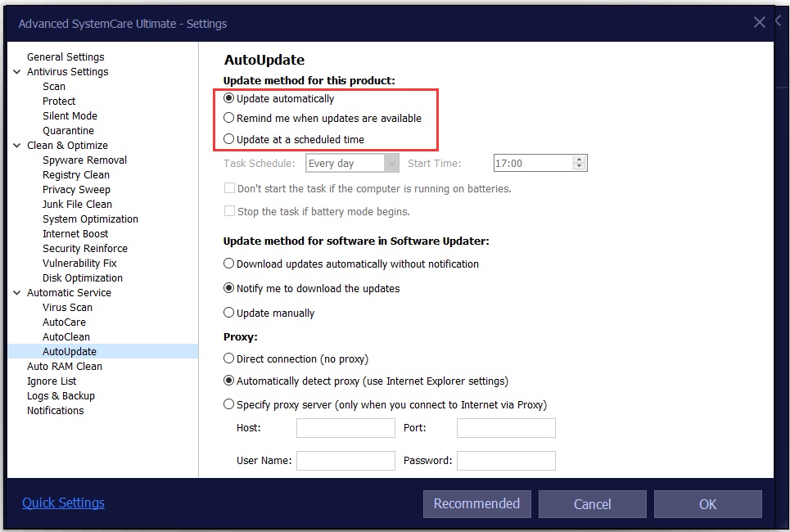Collapse the Automatic Service tree node
The height and width of the screenshot is (532, 790).
click(16, 293)
